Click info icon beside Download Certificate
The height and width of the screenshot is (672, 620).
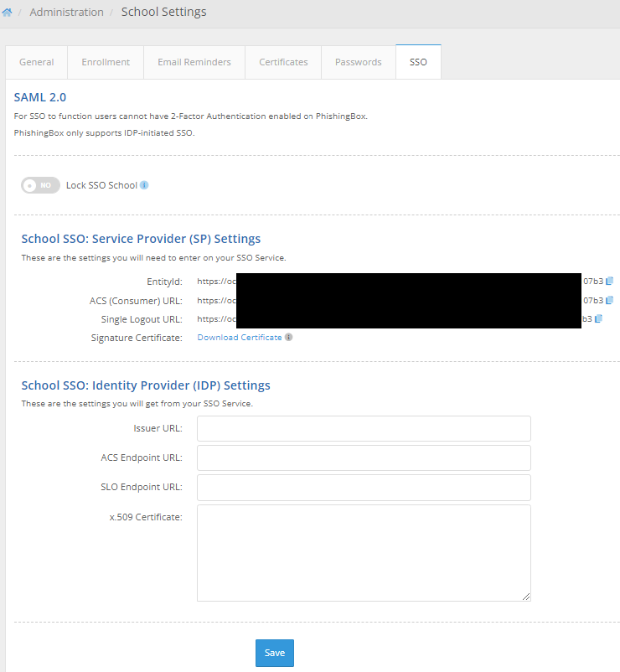(288, 338)
